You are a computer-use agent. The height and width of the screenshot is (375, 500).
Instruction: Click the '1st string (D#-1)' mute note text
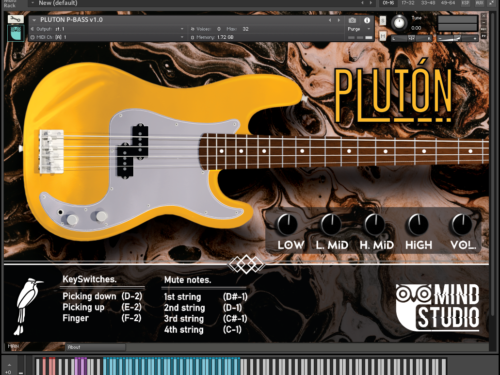click(206, 297)
